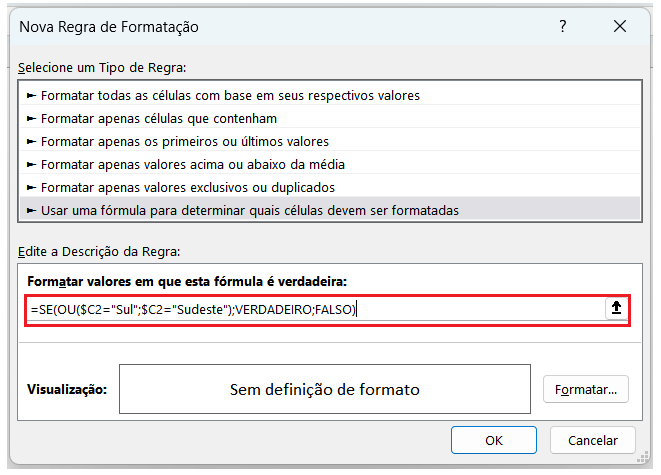Click the collapse dialog arrow beside formula box
661x475 pixels.
tap(616, 309)
